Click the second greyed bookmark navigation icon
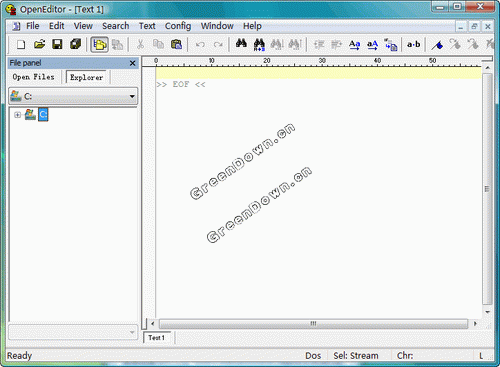 click(x=473, y=44)
